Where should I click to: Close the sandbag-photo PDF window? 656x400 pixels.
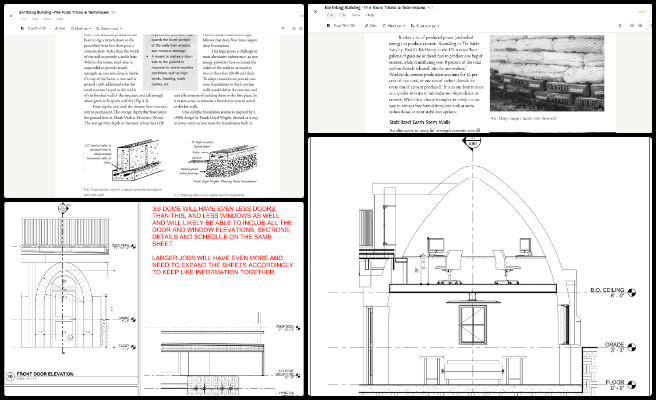(315, 11)
